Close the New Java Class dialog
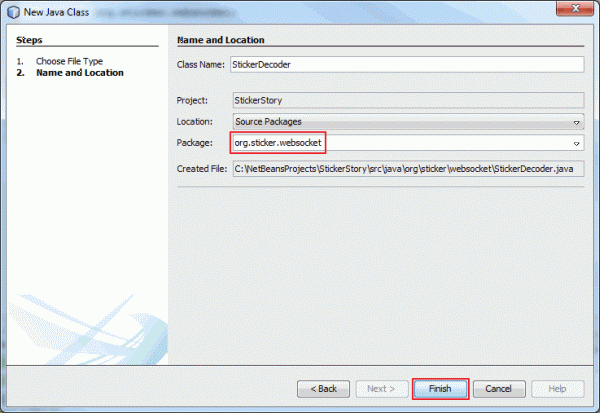The image size is (600, 413). (x=574, y=8)
